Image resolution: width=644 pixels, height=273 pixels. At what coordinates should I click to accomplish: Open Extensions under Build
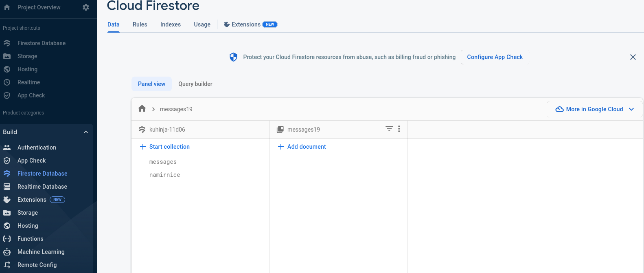(x=32, y=200)
